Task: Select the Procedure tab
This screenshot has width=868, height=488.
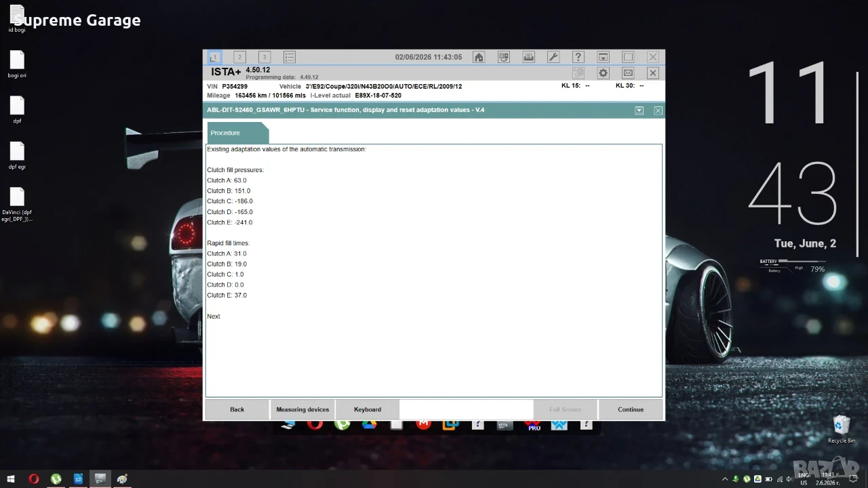Action: [237, 133]
